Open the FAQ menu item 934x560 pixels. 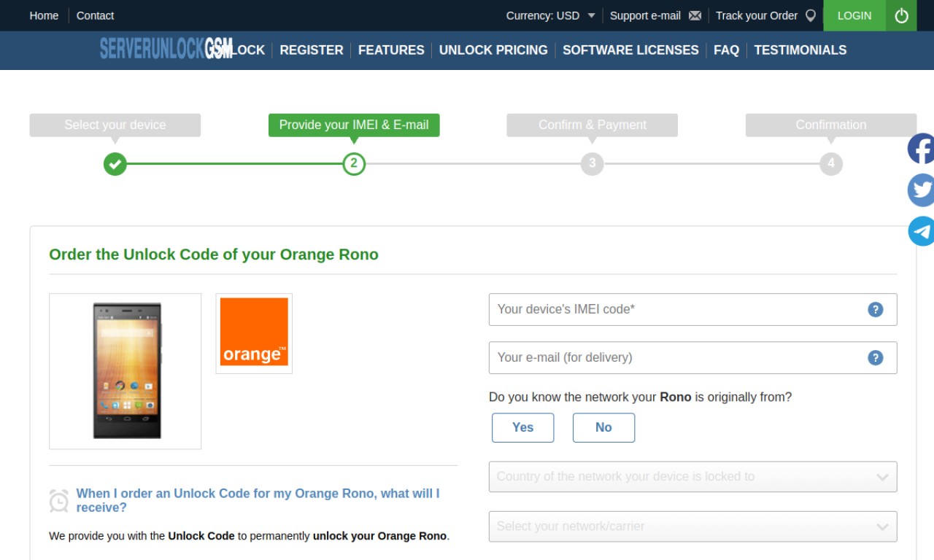(x=726, y=50)
